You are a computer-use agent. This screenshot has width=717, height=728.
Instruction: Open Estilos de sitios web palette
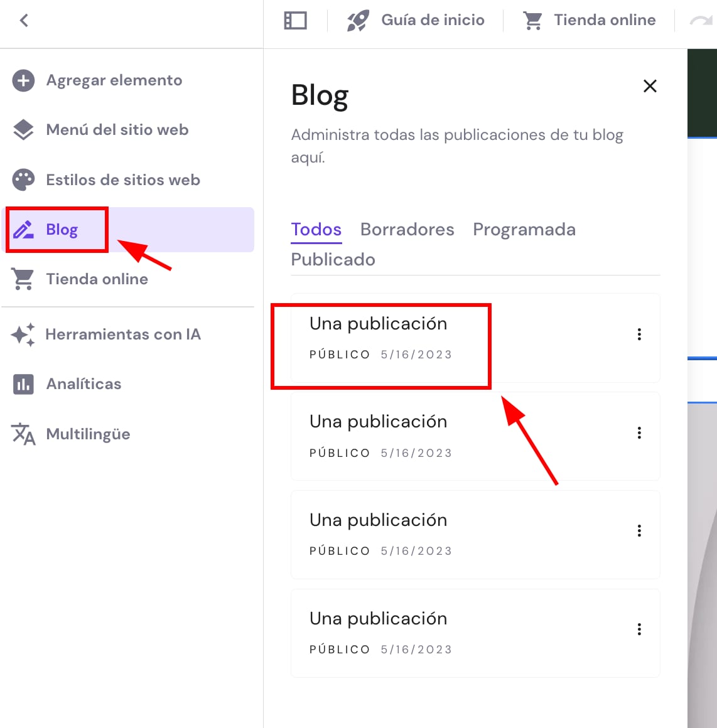[x=24, y=180]
